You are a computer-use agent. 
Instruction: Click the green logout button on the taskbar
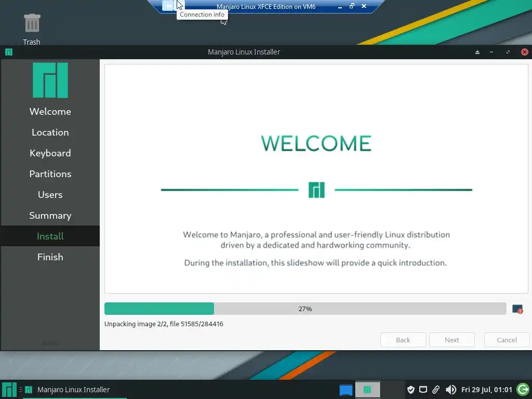coord(523,390)
